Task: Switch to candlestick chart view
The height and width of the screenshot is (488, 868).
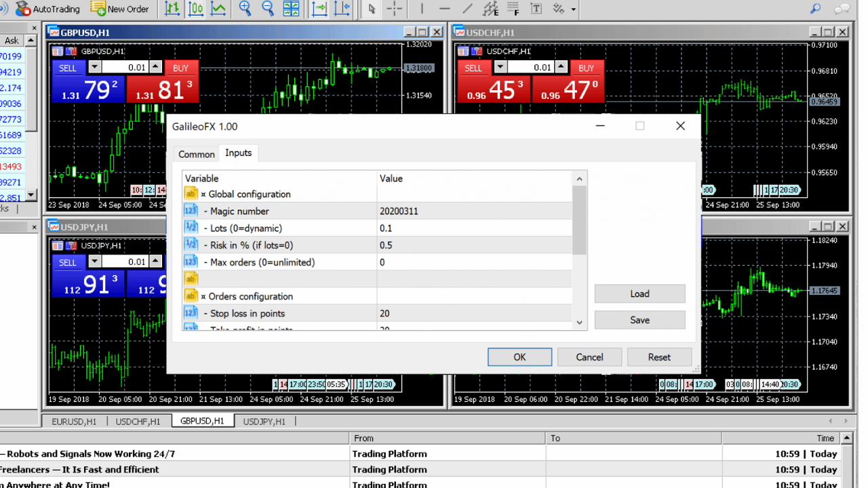Action: 196,9
